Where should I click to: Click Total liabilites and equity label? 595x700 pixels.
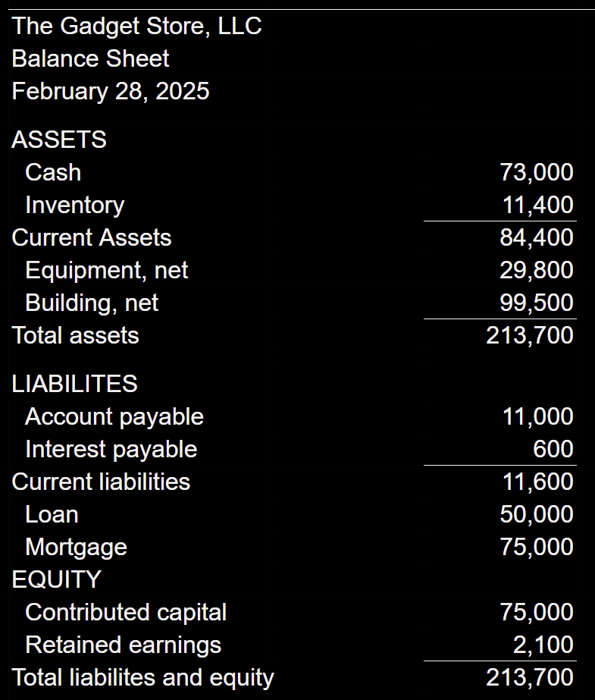(142, 678)
